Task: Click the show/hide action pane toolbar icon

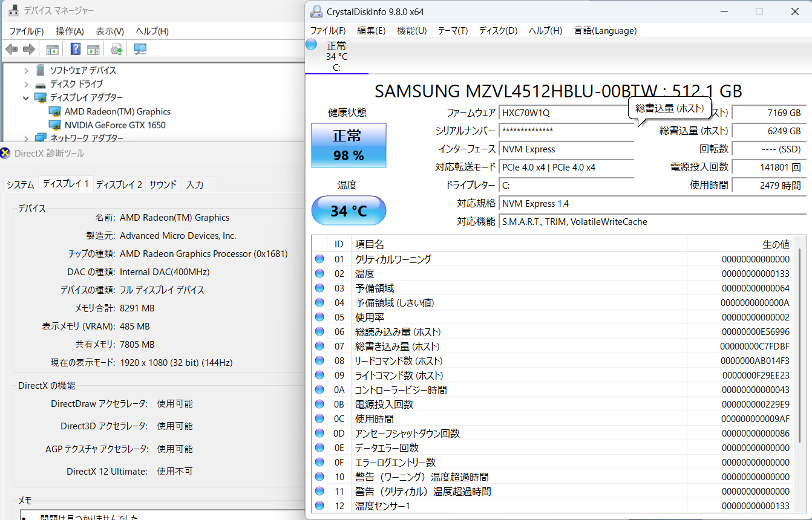Action: (93, 50)
